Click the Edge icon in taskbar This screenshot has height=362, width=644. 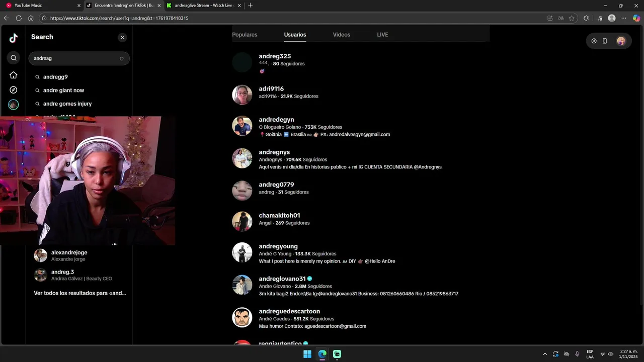point(323,354)
